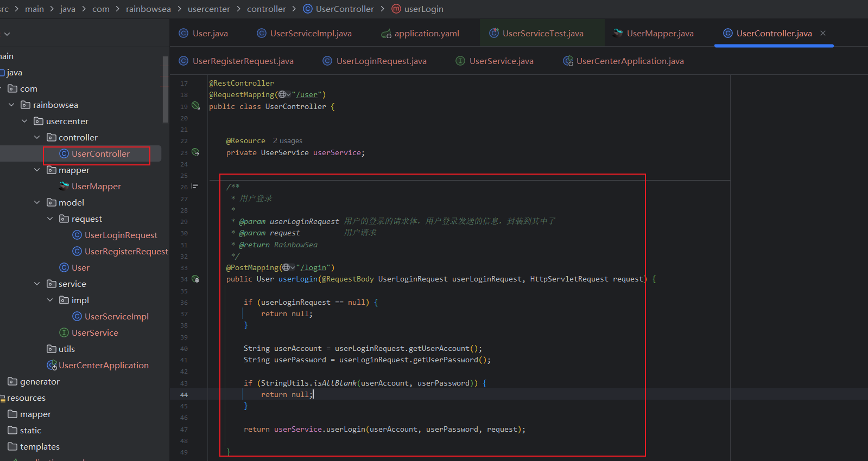The height and width of the screenshot is (461, 868).
Task: Toggle doc comment rendering on line 26
Action: [x=195, y=186]
